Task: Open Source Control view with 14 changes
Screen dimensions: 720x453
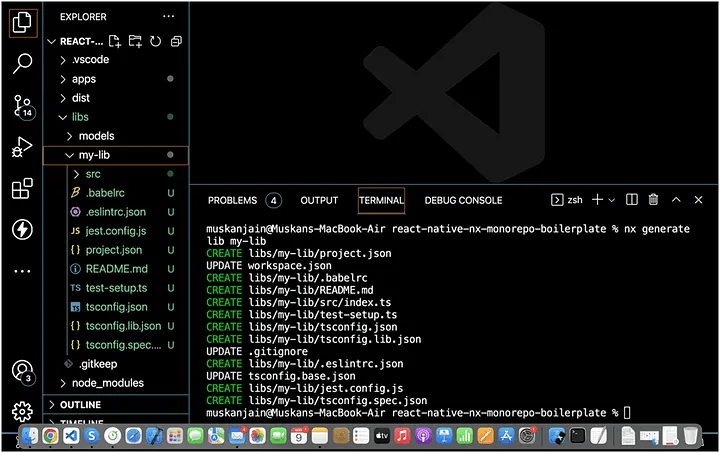Action: pos(22,106)
